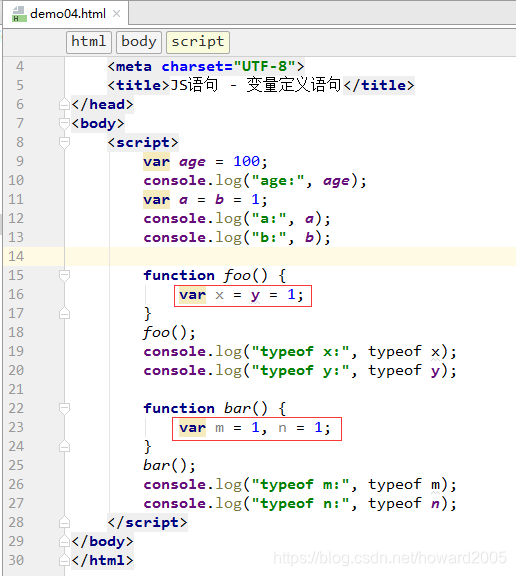The width and height of the screenshot is (516, 576).
Task: Click the variable age declaration on line 9
Action: point(192,162)
